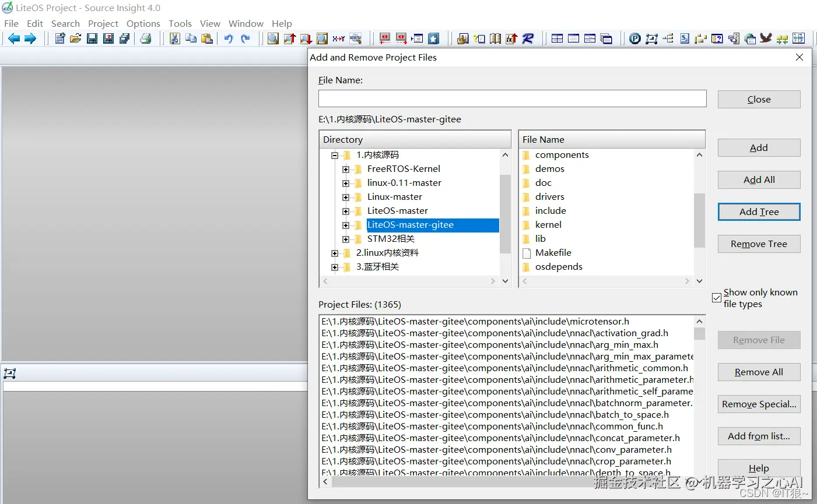Click the New File toolbar icon

[59, 38]
